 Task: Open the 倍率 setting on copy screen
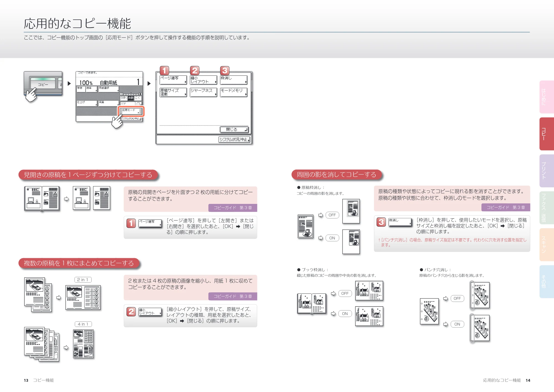(92, 89)
